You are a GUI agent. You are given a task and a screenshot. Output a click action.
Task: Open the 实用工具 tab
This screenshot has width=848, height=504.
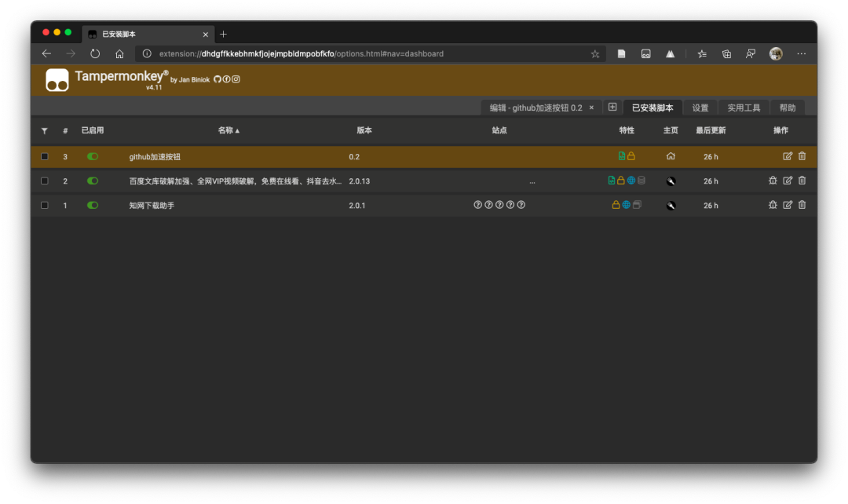point(744,108)
